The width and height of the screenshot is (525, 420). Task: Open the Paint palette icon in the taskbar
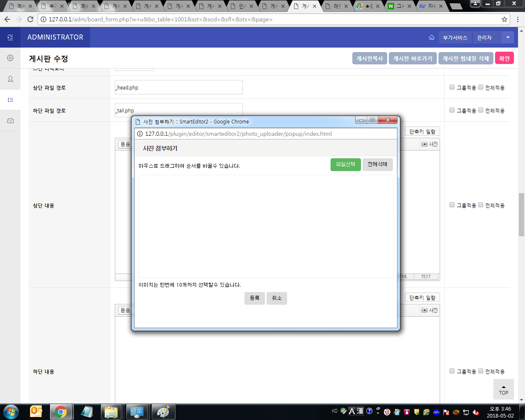(x=163, y=412)
